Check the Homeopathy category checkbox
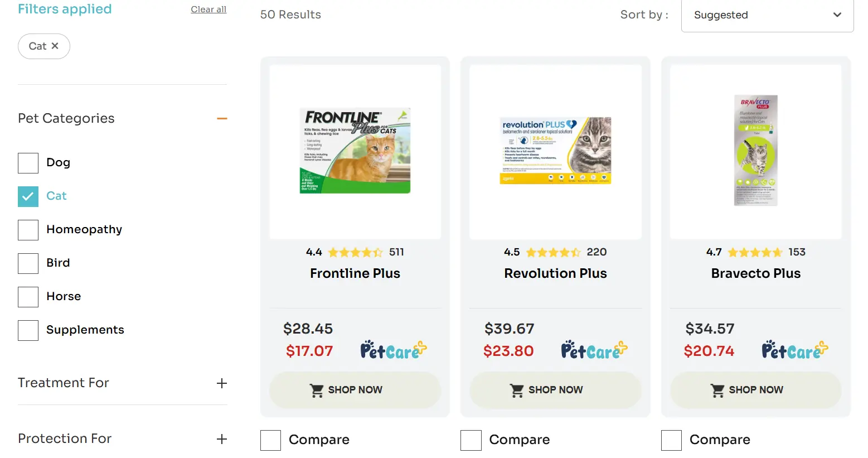The height and width of the screenshot is (458, 868). (x=28, y=230)
